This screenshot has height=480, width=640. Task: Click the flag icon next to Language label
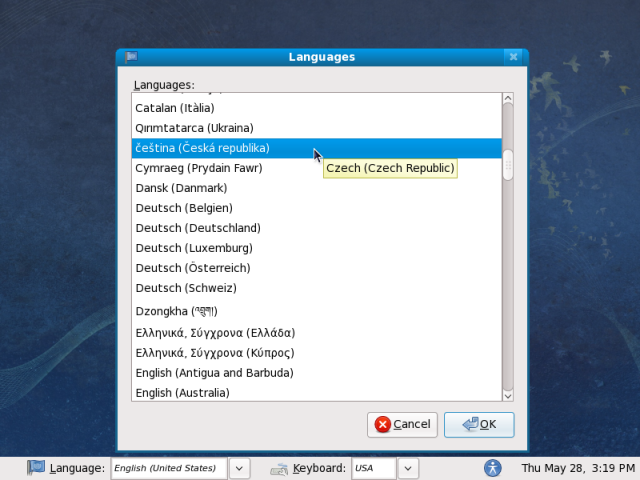(36, 467)
